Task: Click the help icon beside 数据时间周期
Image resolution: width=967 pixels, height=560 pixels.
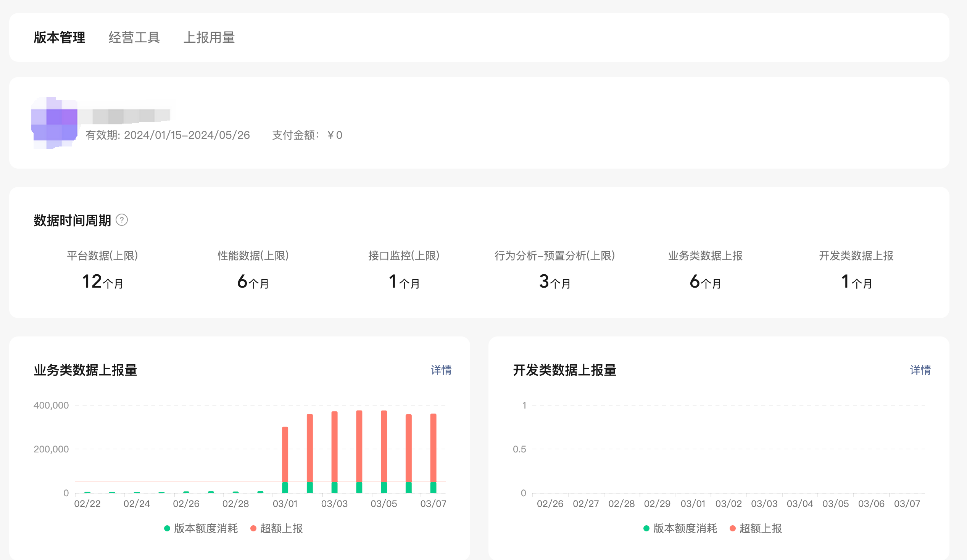Action: (122, 220)
